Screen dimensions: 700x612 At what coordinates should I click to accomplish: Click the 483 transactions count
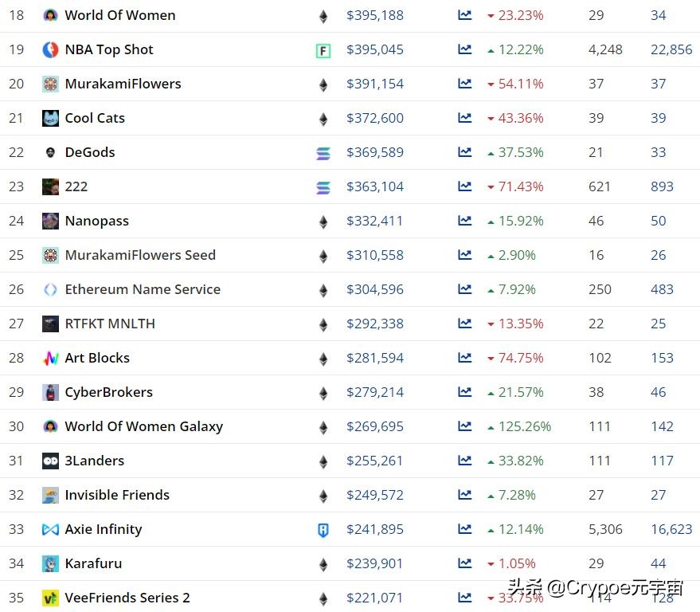click(662, 289)
